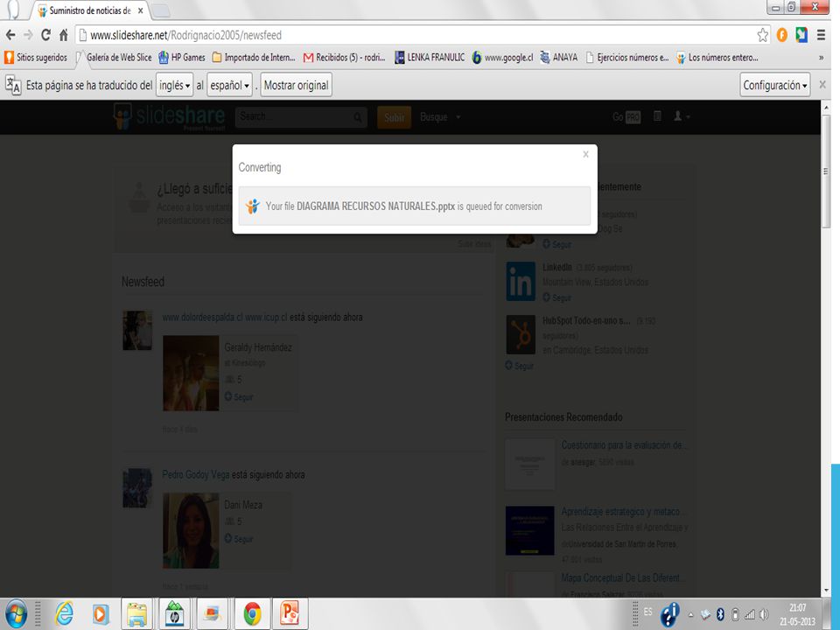The width and height of the screenshot is (840, 630).
Task: Open a new browser tab
Action: pyautogui.click(x=160, y=10)
